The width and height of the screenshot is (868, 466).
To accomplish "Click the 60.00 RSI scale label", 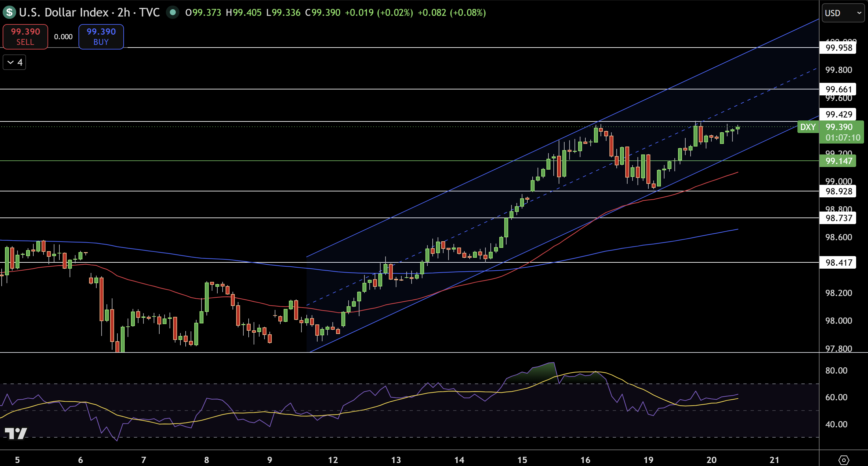I will [836, 397].
